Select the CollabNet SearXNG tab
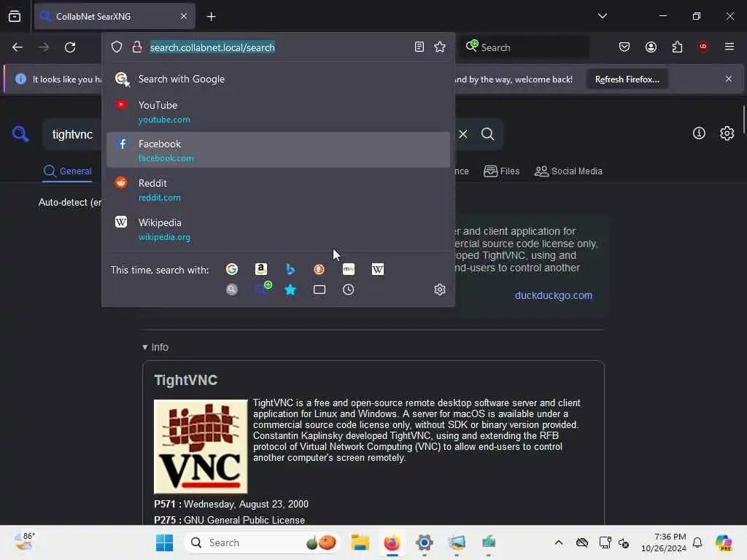This screenshot has height=560, width=747. pos(115,16)
